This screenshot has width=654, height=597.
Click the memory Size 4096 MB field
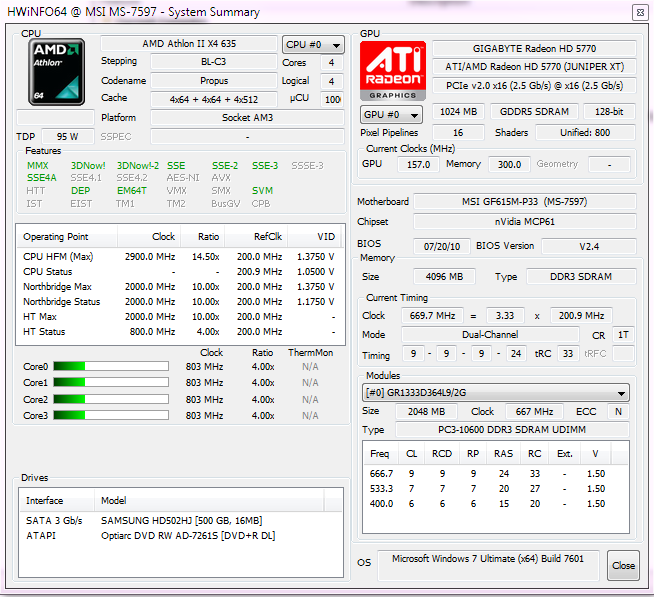point(444,277)
